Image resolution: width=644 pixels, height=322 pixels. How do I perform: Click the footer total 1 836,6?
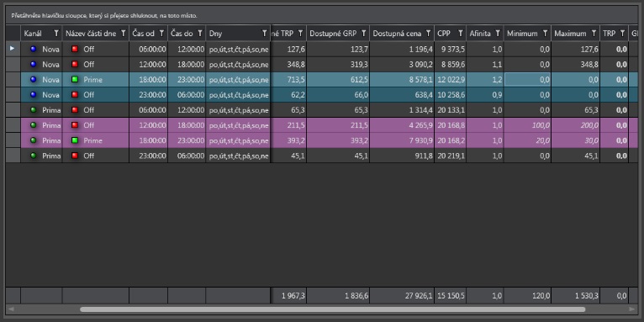(338, 296)
